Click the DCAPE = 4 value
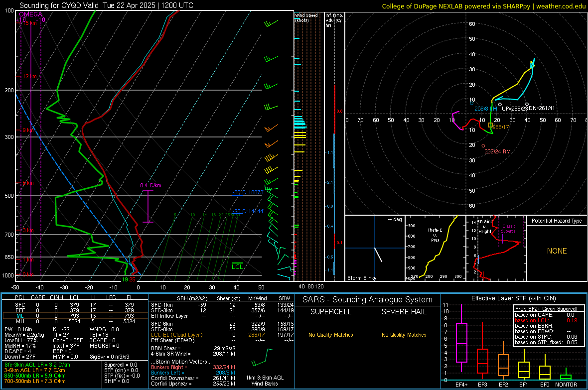The height and width of the screenshot is (390, 588). (x=17, y=351)
